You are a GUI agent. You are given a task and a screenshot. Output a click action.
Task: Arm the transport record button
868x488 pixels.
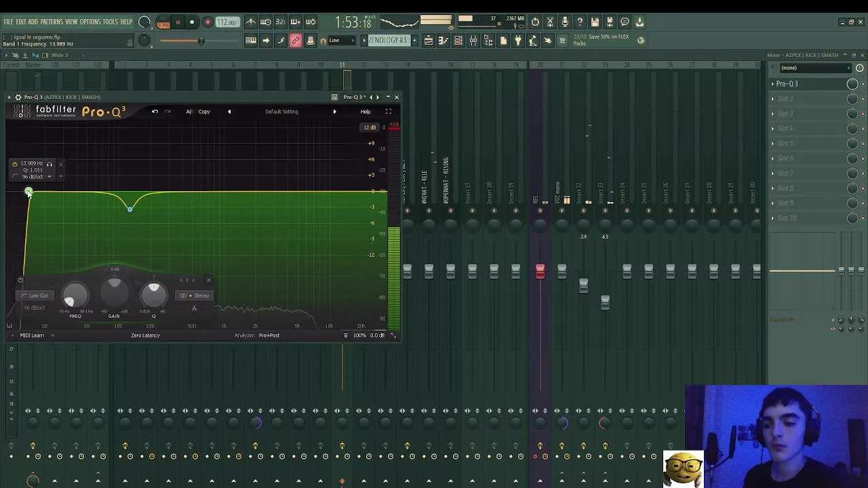coord(208,22)
